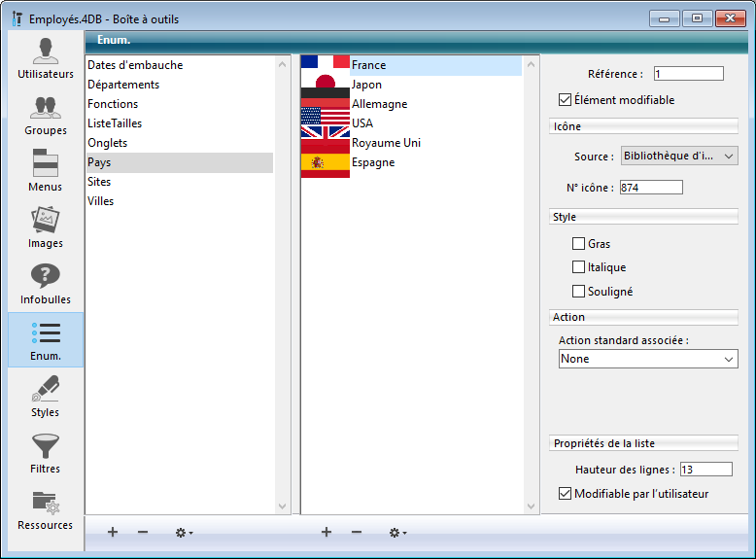Viewport: 756px width, 559px height.
Task: Open the gear options menu under the list of enumerations
Action: (x=183, y=533)
